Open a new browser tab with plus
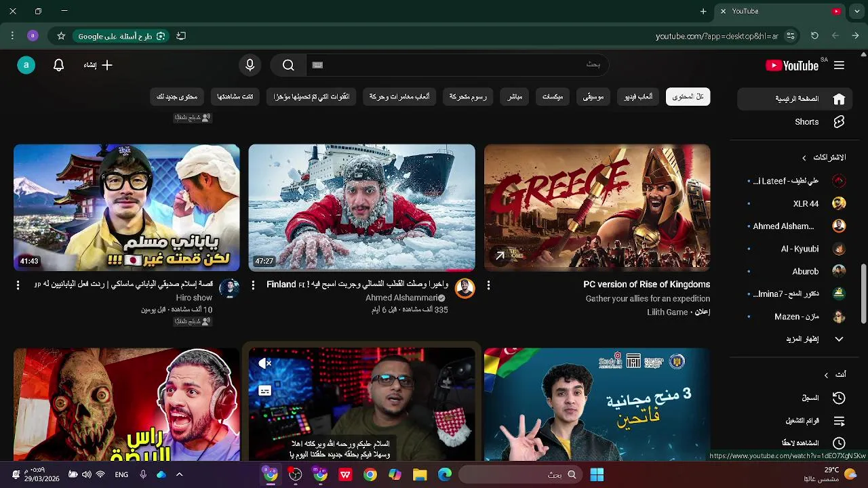868x488 pixels. tap(703, 12)
